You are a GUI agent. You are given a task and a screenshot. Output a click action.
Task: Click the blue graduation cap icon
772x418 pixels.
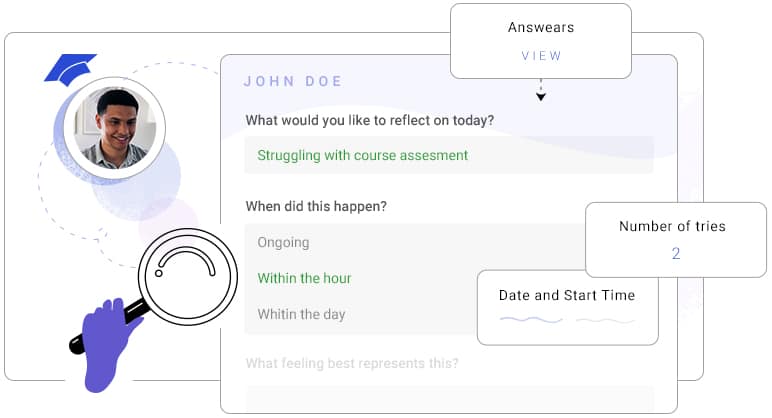70,69
